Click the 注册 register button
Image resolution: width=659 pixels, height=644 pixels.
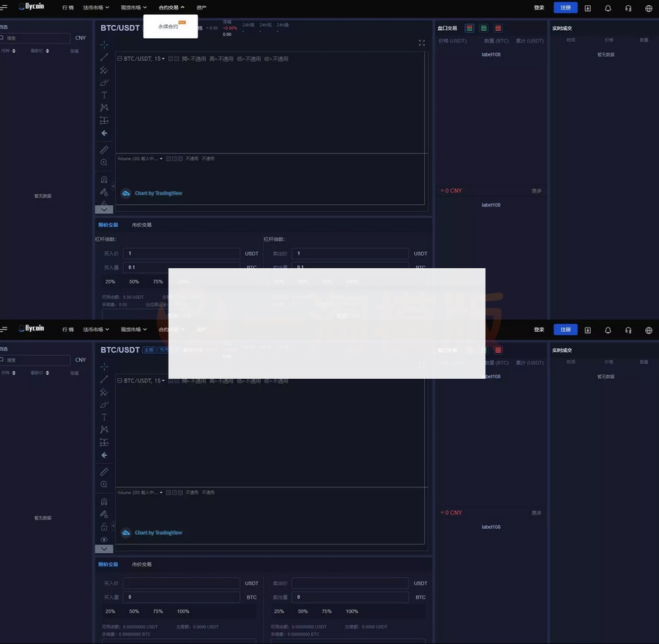click(x=564, y=7)
